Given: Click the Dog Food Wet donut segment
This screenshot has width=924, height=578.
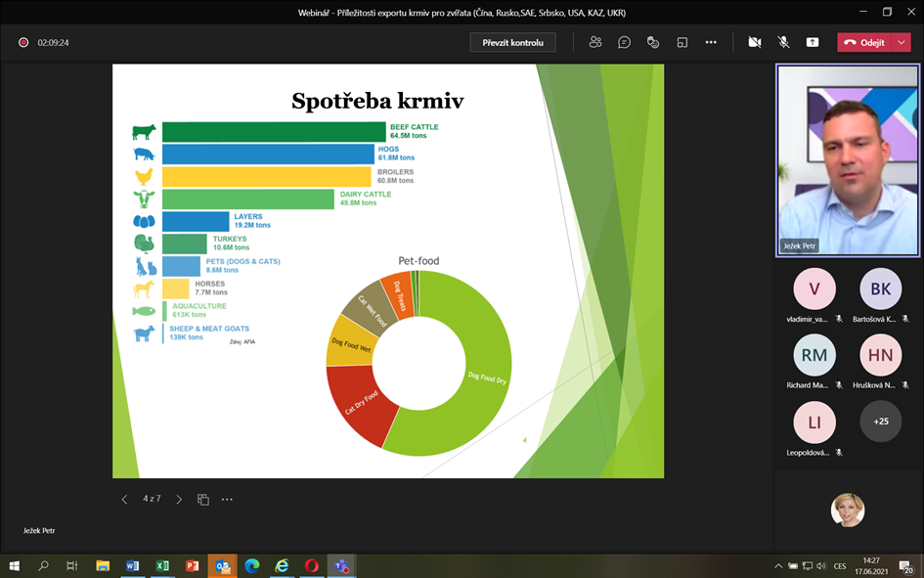Looking at the screenshot, I should click(x=350, y=343).
